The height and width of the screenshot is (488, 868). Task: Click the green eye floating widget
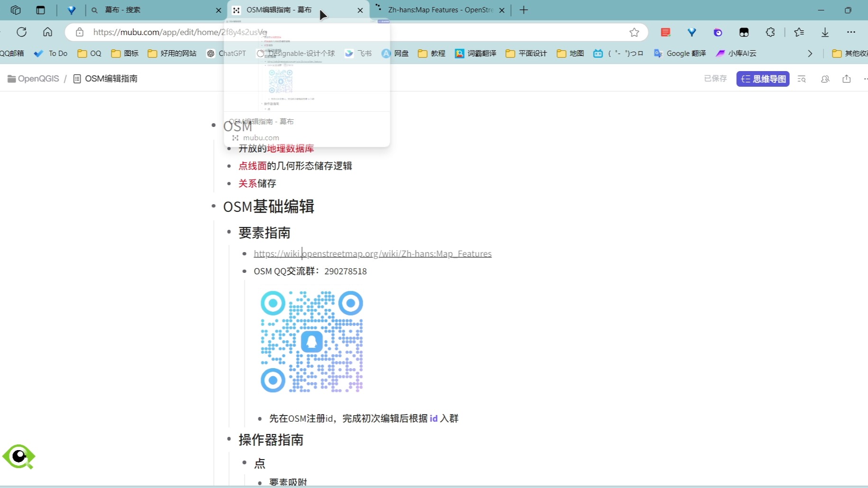[x=19, y=456]
